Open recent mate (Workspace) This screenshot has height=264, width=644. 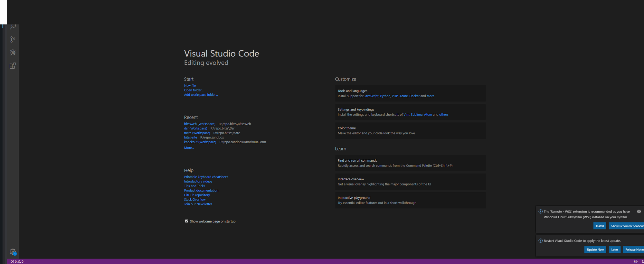[x=197, y=133]
